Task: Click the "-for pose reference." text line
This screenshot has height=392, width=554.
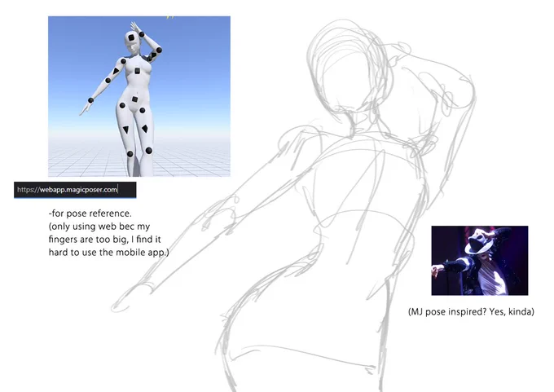Action: tap(90, 214)
